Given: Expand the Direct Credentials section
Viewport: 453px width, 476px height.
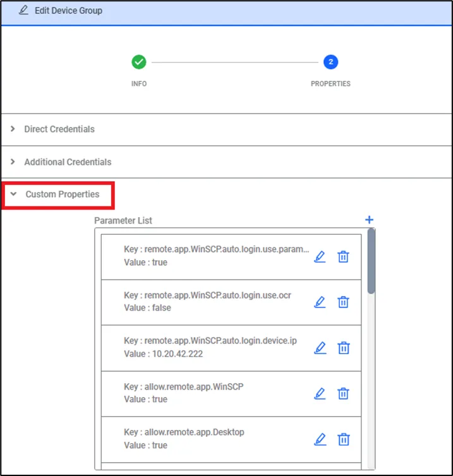Looking at the screenshot, I should [13, 129].
